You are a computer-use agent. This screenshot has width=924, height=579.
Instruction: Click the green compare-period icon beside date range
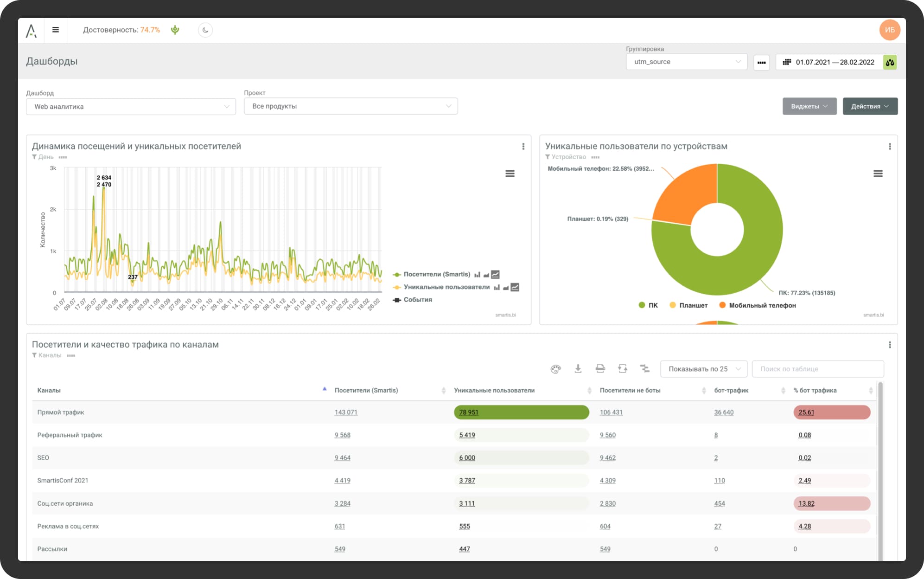[x=889, y=62]
